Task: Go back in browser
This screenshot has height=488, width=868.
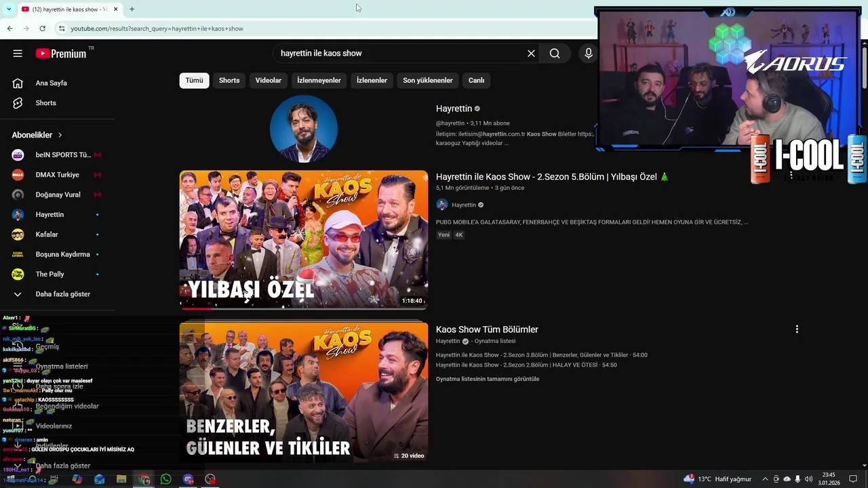Action: click(9, 28)
